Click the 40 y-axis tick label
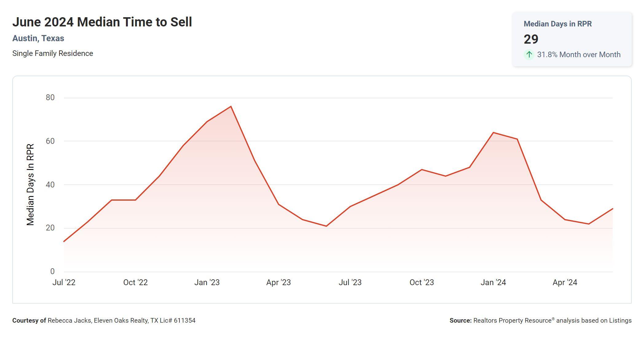The width and height of the screenshot is (644, 338). tap(50, 185)
